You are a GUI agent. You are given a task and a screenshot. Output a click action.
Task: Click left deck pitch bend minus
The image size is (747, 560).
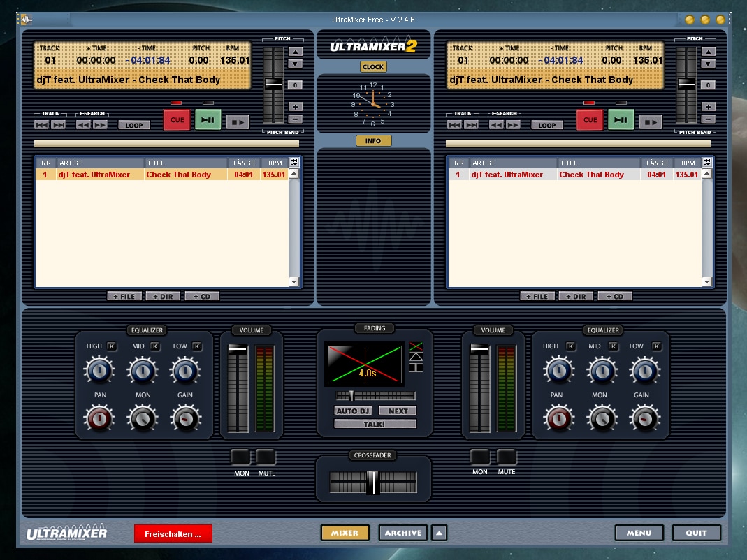pos(296,119)
